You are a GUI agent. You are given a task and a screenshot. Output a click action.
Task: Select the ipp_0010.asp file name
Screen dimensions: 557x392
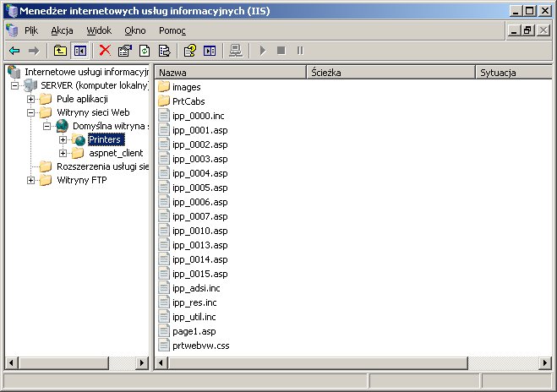[x=200, y=231]
